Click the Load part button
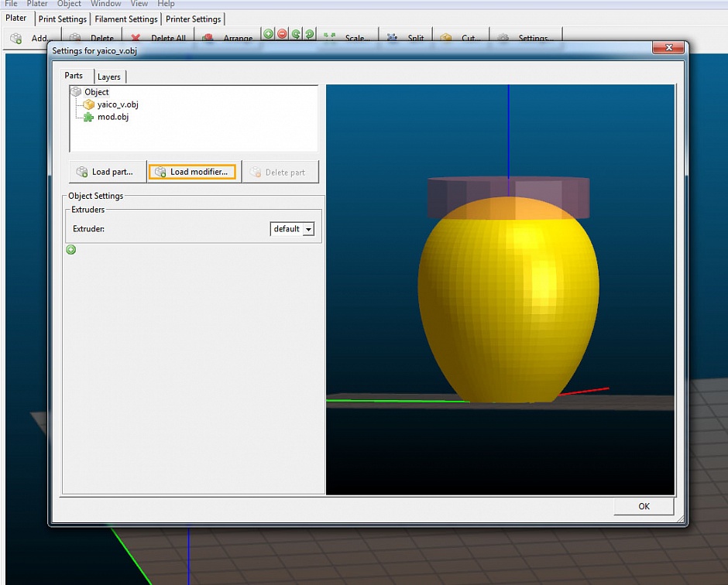This screenshot has height=585, width=728. click(106, 172)
